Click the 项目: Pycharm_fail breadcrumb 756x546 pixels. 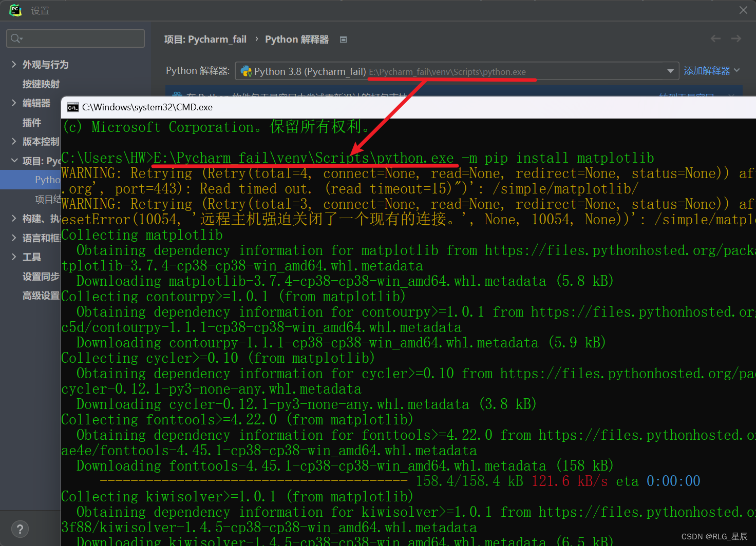click(205, 39)
